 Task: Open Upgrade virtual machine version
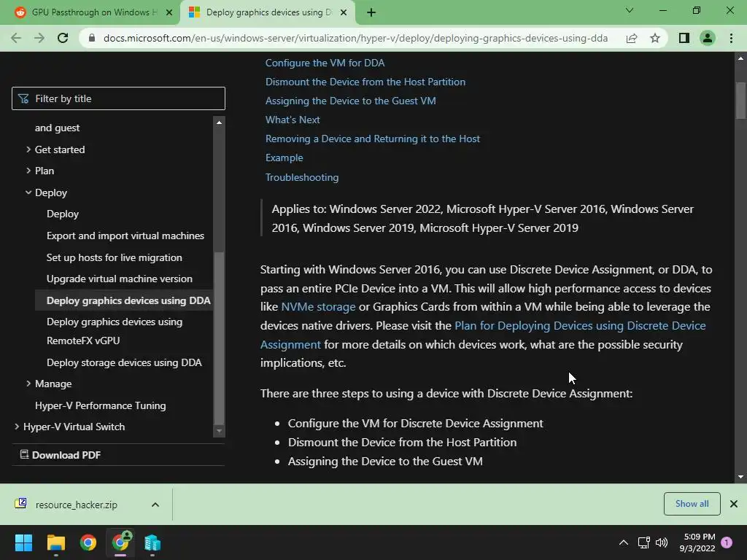point(120,279)
